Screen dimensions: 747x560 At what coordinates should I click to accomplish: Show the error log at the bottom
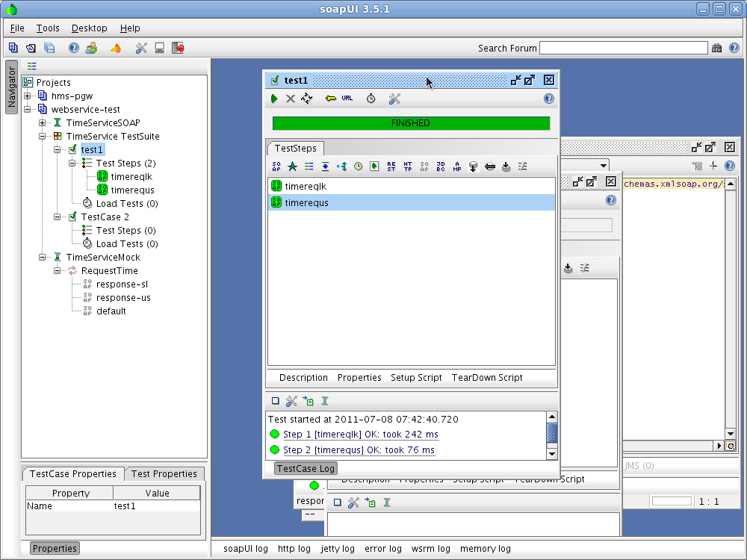click(x=383, y=549)
